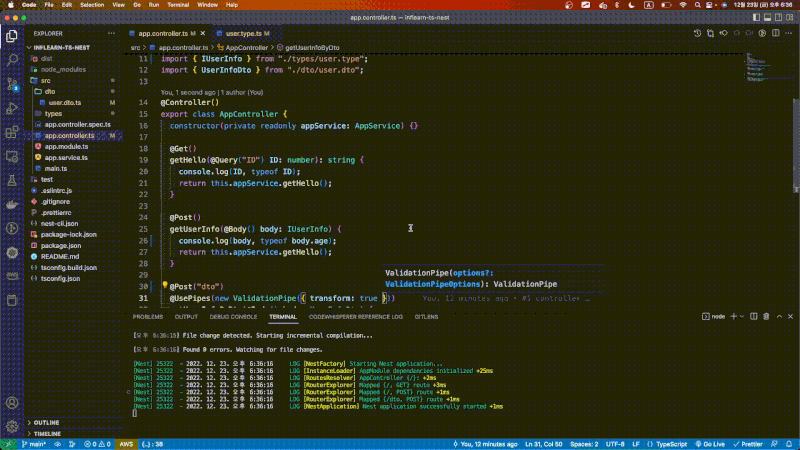This screenshot has width=800, height=450.
Task: Toggle Go Live server in status bar
Action: (x=709, y=443)
